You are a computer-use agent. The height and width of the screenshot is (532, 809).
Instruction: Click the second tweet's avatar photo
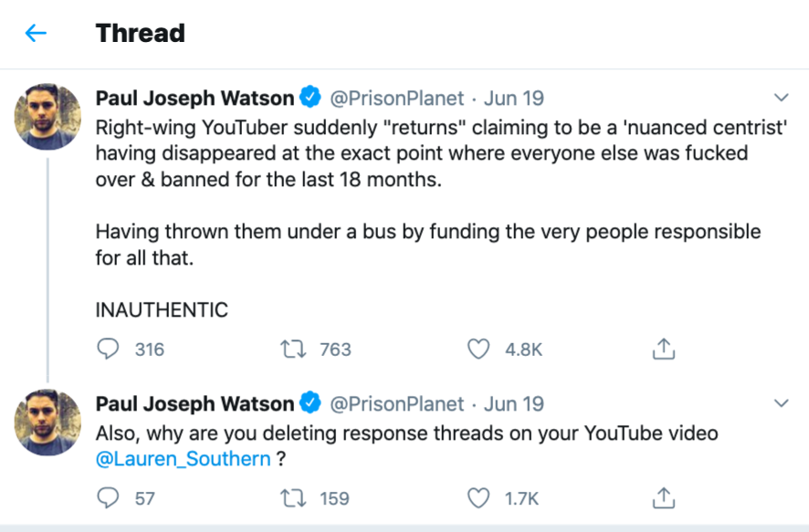(49, 422)
